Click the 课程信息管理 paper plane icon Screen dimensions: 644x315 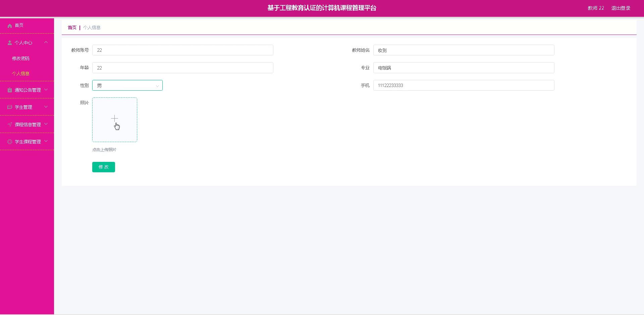(10, 125)
